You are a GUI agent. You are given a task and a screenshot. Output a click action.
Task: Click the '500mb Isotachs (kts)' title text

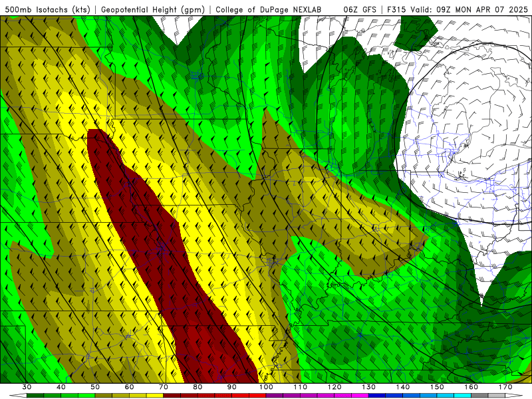(48, 9)
